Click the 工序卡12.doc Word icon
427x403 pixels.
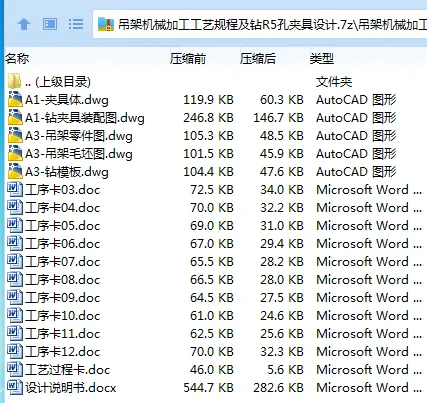(15, 351)
